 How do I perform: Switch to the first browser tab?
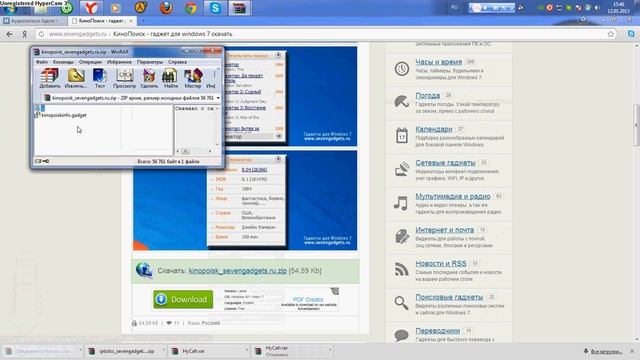pyautogui.click(x=33, y=20)
